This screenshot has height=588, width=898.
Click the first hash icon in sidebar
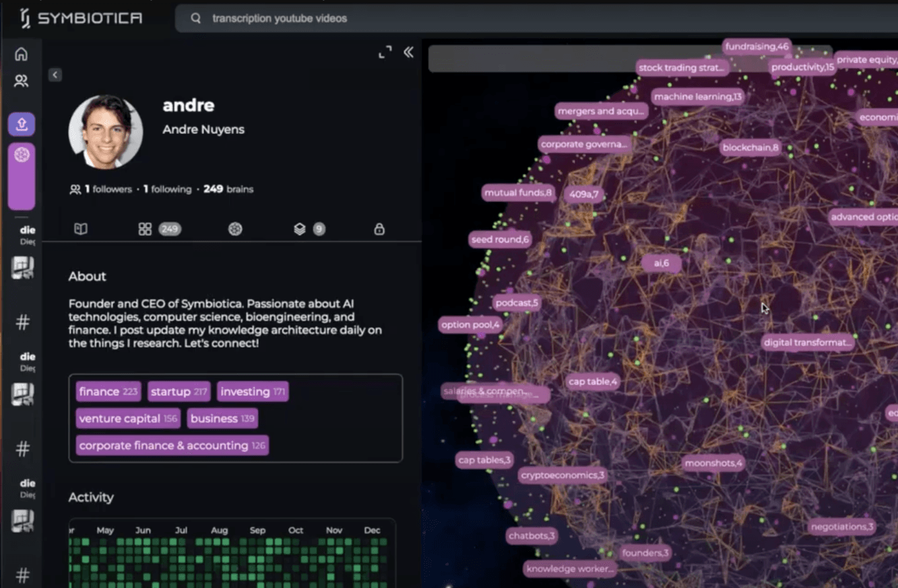22,323
